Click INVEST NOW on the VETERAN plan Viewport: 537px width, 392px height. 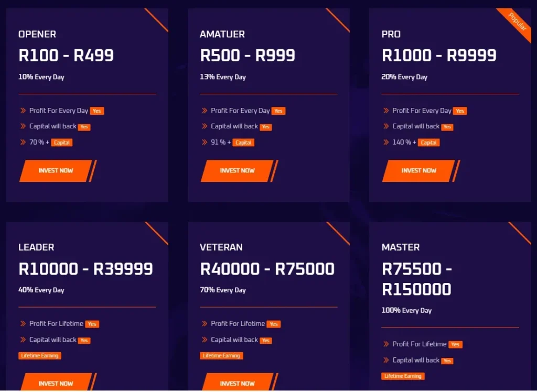click(x=237, y=383)
